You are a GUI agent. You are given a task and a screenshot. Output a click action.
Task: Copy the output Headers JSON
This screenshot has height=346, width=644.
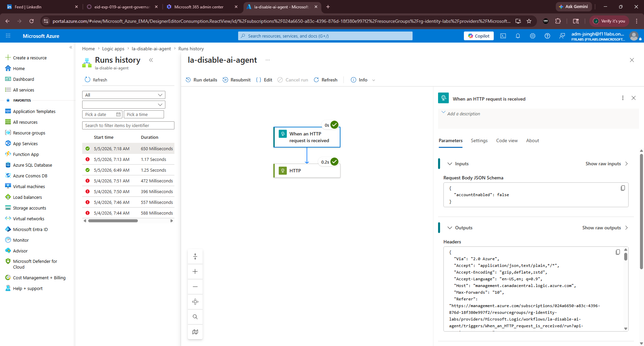coord(618,252)
